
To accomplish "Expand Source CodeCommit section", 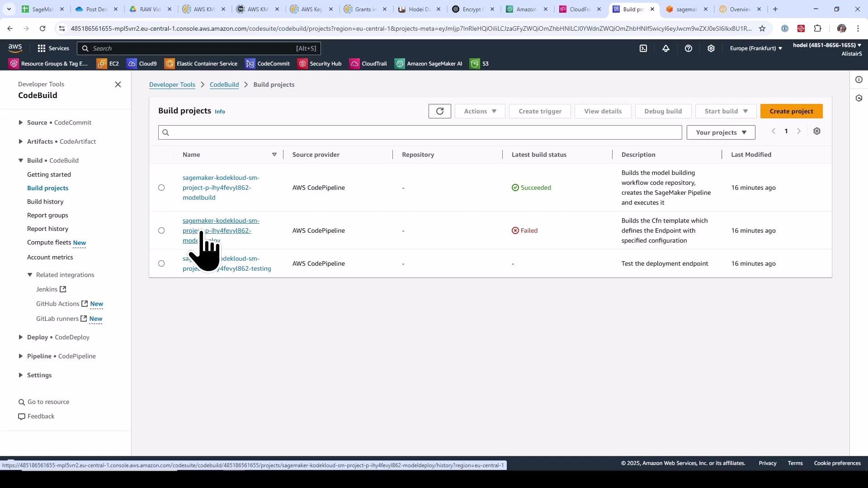I will [21, 122].
